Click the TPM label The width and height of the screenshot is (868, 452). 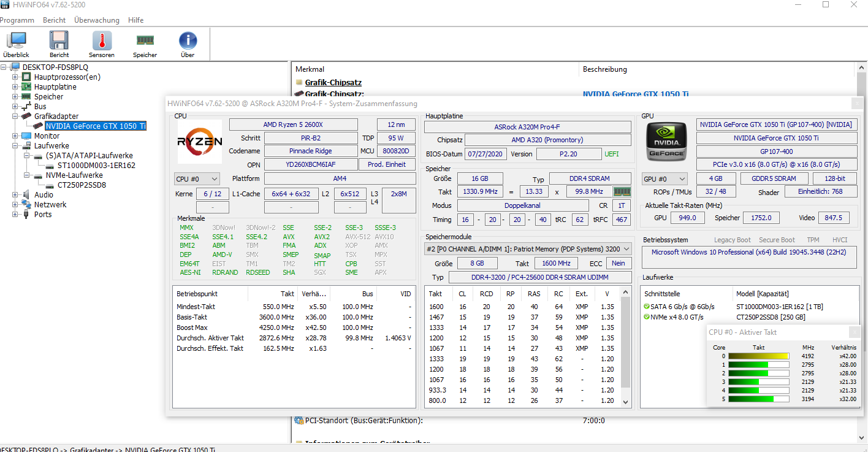tap(813, 240)
